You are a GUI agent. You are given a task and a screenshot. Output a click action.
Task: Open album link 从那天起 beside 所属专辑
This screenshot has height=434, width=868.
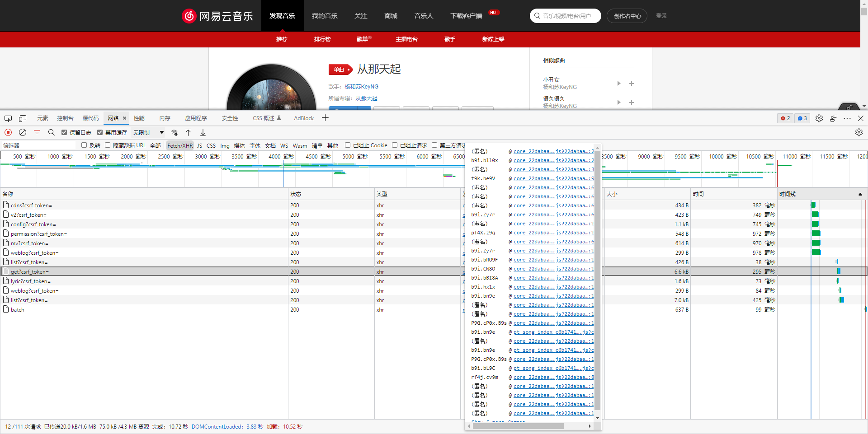(x=366, y=98)
